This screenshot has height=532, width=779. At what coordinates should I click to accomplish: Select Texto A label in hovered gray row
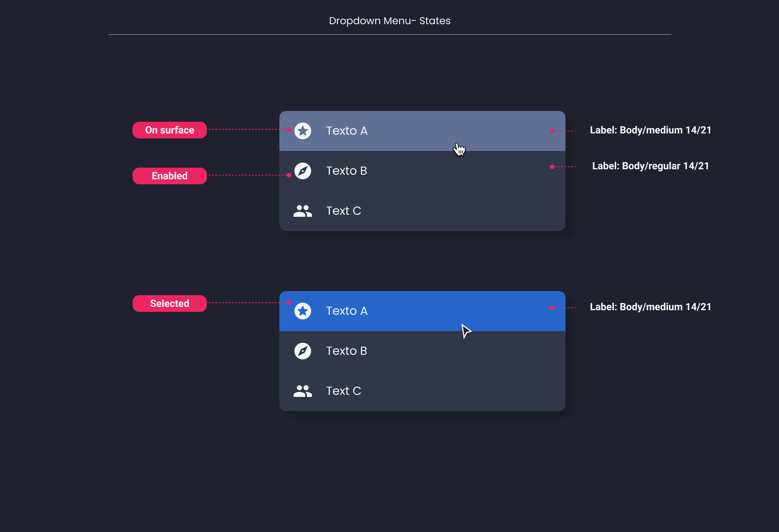[347, 131]
